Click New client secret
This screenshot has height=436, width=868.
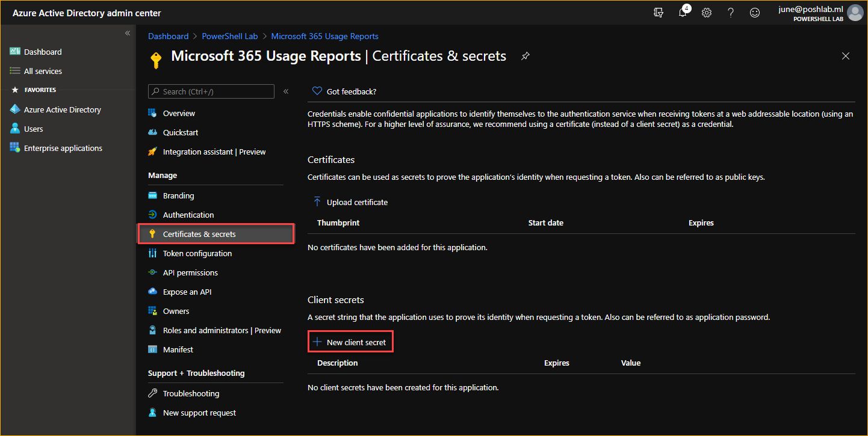[350, 342]
